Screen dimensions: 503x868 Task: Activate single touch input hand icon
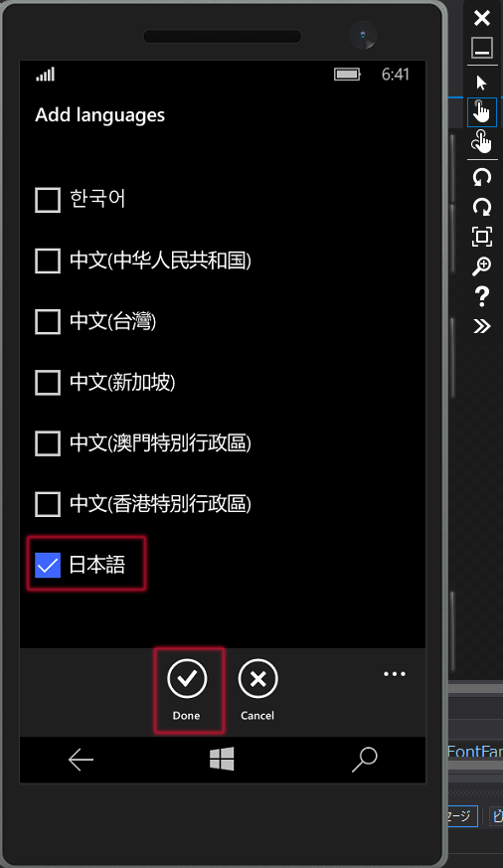[481, 112]
